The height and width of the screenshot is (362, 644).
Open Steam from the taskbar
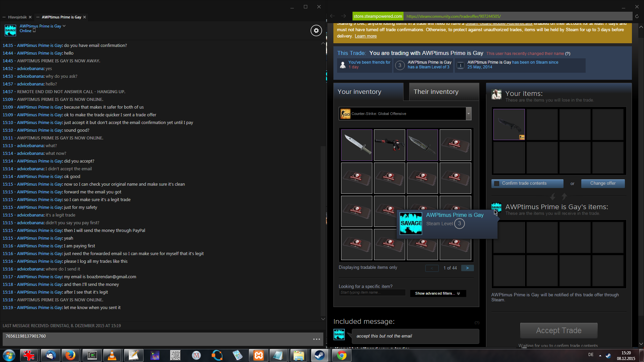coord(320,355)
